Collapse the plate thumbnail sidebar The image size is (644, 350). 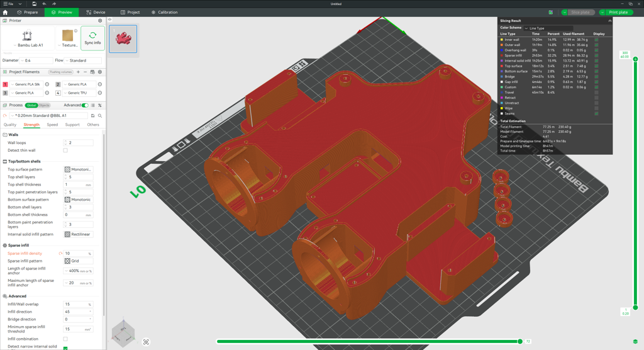(x=109, y=20)
